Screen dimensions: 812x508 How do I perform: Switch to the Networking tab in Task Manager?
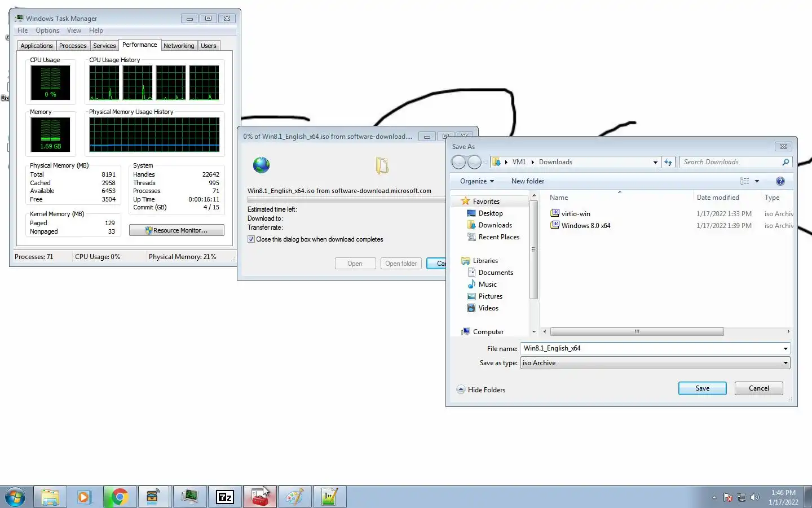click(x=179, y=46)
